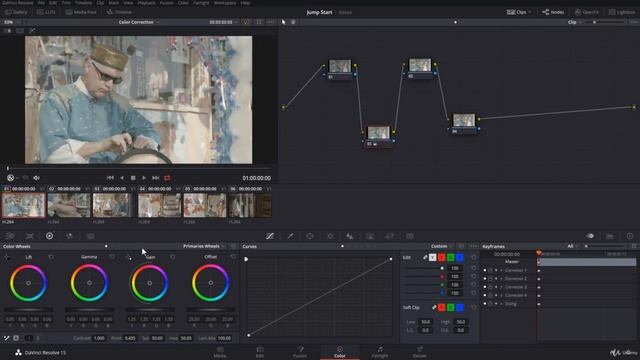Open the Qualifier eyedropper palette
The width and height of the screenshot is (640, 360).
pyautogui.click(x=290, y=236)
